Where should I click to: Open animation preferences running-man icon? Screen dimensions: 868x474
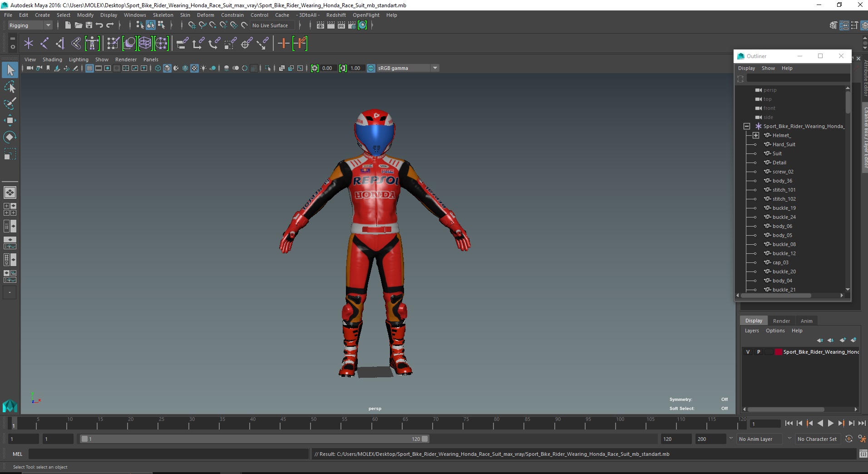click(x=861, y=439)
